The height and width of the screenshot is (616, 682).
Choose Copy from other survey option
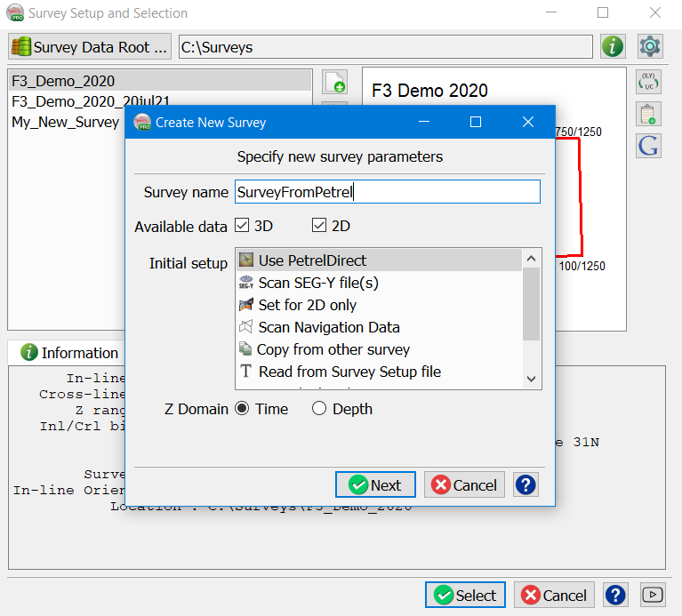point(333,349)
